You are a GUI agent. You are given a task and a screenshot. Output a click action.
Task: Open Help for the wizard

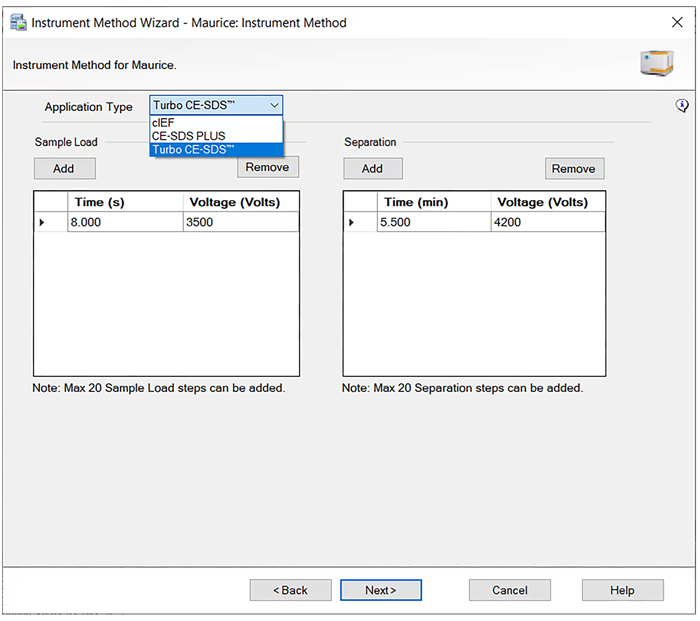[x=623, y=590]
